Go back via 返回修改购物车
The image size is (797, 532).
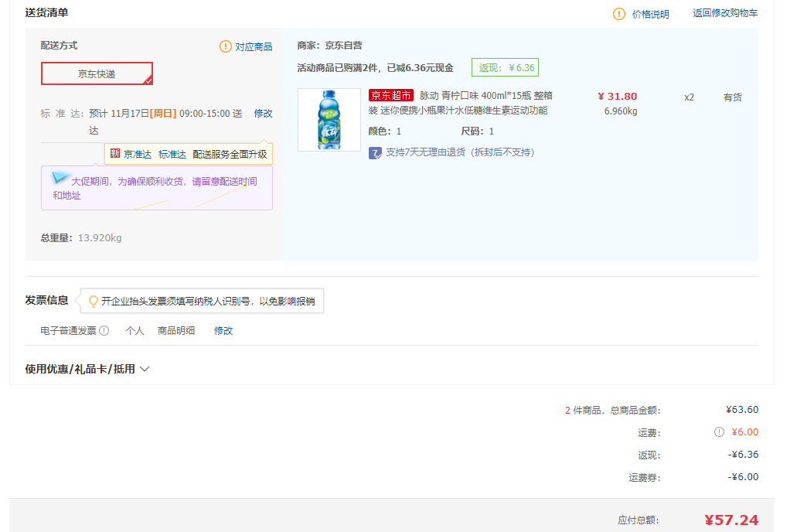[x=725, y=13]
